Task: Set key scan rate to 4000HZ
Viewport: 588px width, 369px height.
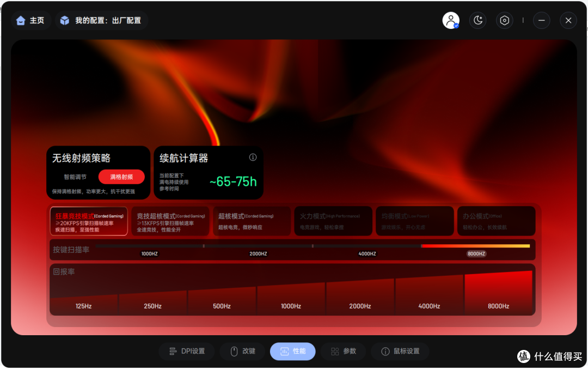Action: (x=367, y=254)
